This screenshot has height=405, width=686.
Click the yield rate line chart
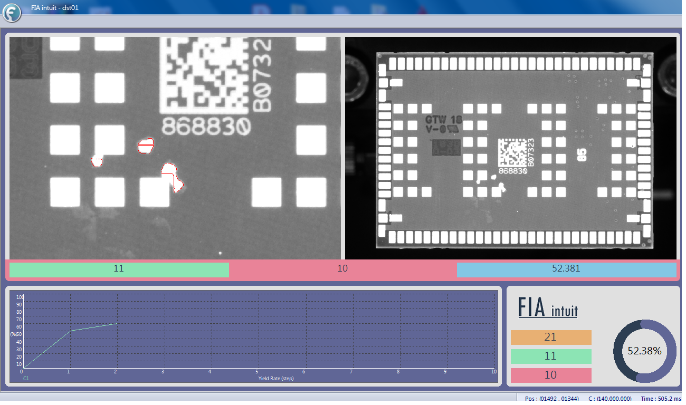253,336
